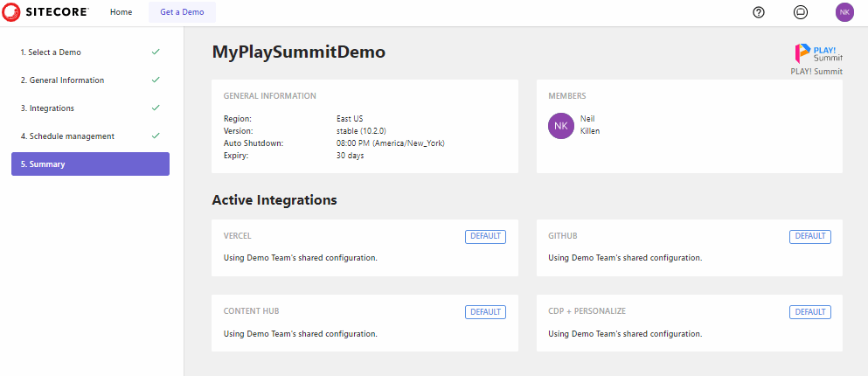Open the chat messages icon
The width and height of the screenshot is (868, 376).
pyautogui.click(x=800, y=12)
